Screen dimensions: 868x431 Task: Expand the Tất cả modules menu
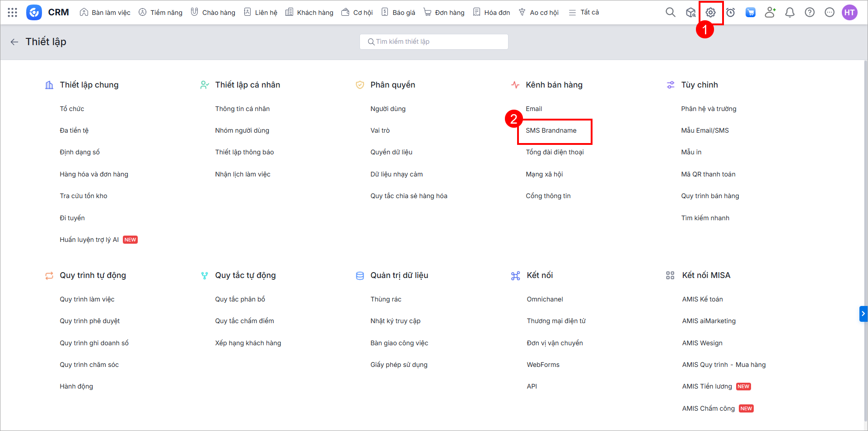coord(584,13)
